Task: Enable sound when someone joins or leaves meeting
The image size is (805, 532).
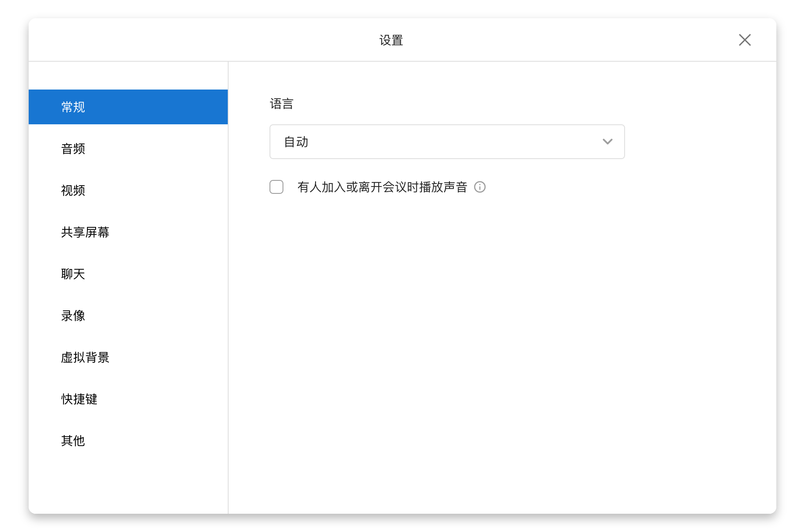Action: point(276,187)
